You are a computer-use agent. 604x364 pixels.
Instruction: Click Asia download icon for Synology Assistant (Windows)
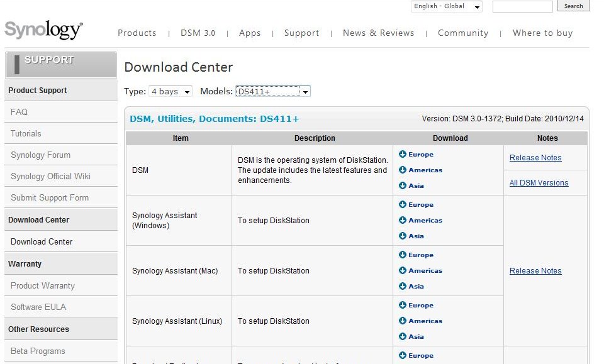(403, 236)
